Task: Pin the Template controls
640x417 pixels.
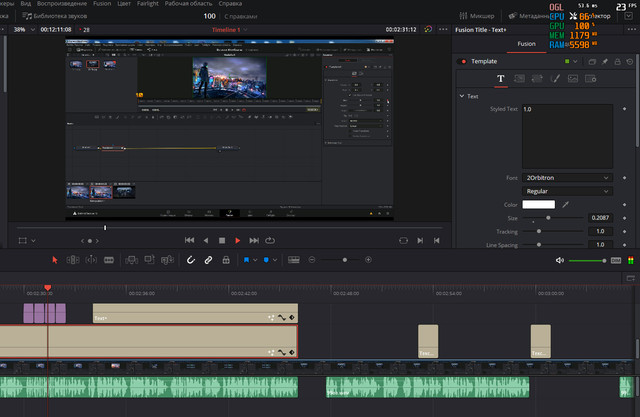Action: [x=604, y=62]
